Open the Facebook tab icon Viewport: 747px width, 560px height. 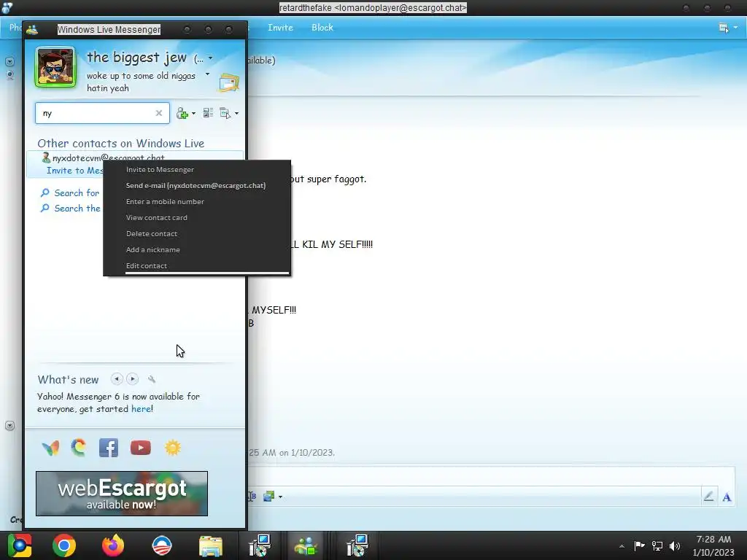(x=109, y=448)
